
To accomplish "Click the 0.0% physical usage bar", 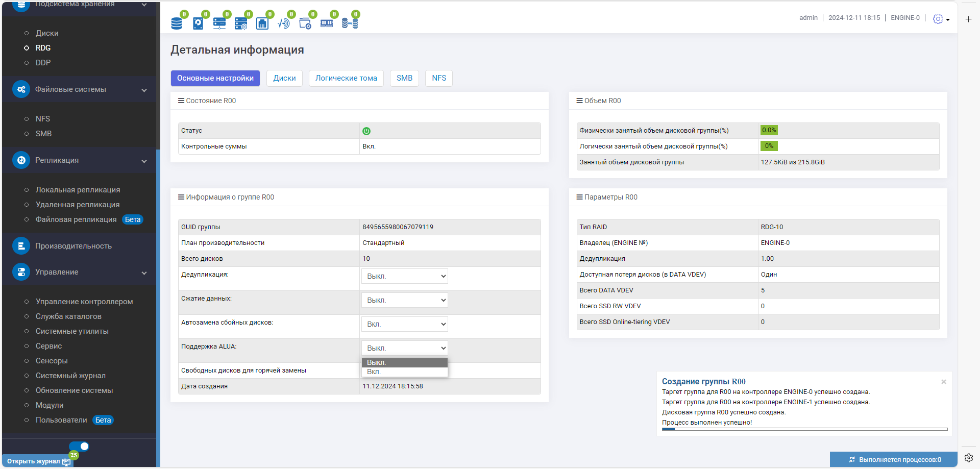I will 769,130.
